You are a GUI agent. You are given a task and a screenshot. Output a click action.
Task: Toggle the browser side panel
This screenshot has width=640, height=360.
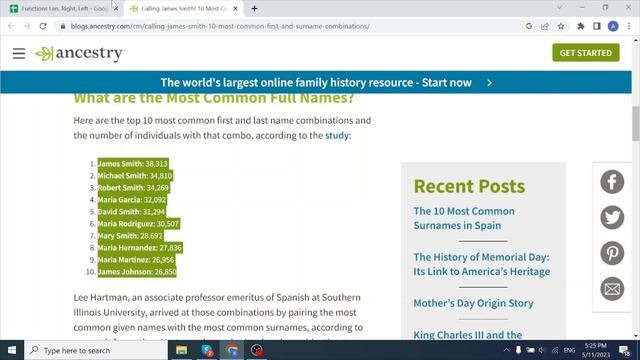(x=597, y=26)
